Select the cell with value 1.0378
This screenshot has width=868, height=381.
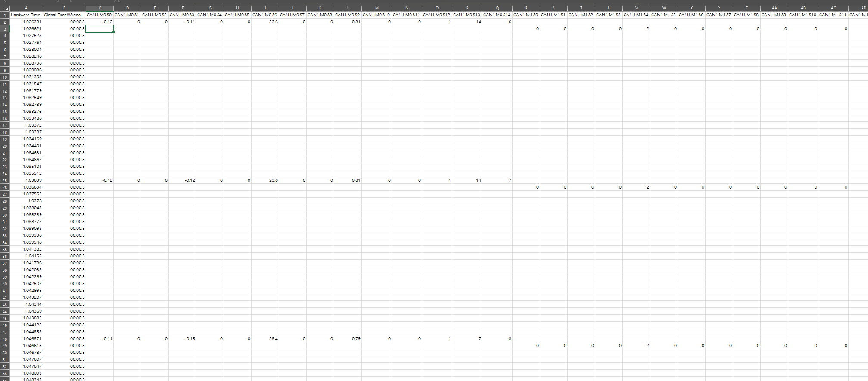click(x=26, y=201)
